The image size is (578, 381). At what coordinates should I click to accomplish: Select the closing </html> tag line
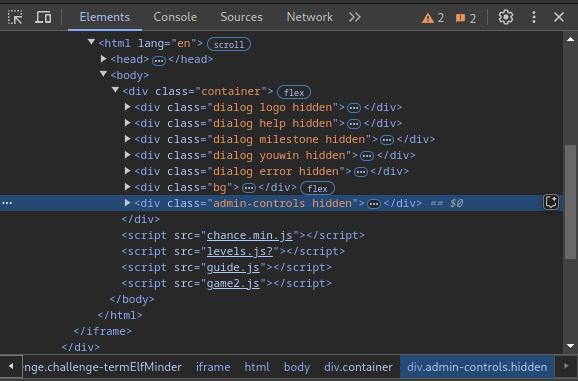tap(120, 315)
